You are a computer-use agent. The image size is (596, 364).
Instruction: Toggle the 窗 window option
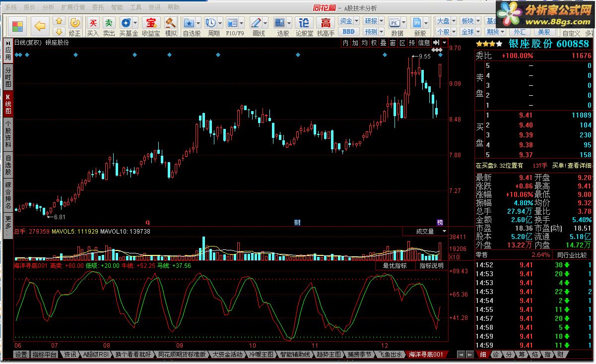[x=393, y=43]
